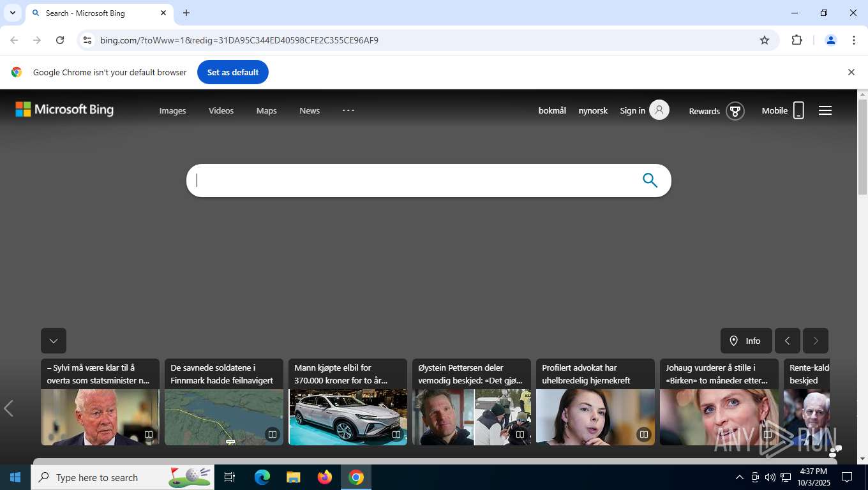Click the Mobile text label
This screenshot has width=868, height=490.
[775, 110]
